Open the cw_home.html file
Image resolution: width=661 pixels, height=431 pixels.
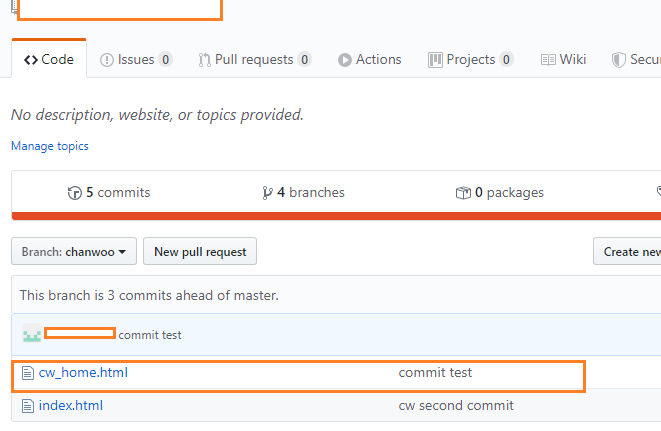(83, 372)
